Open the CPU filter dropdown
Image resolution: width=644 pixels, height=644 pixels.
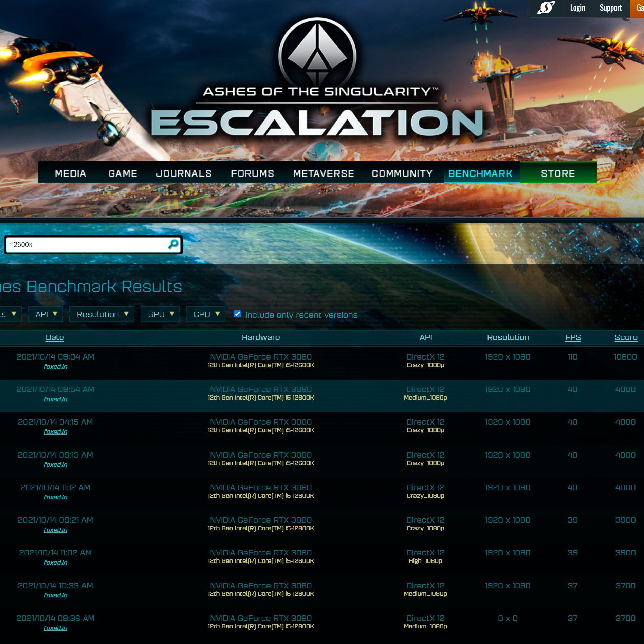click(x=206, y=314)
